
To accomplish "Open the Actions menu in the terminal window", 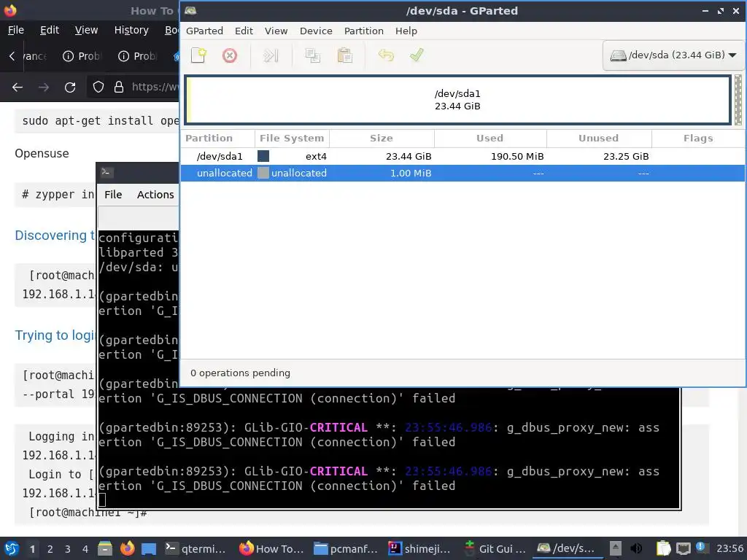I will tap(155, 195).
